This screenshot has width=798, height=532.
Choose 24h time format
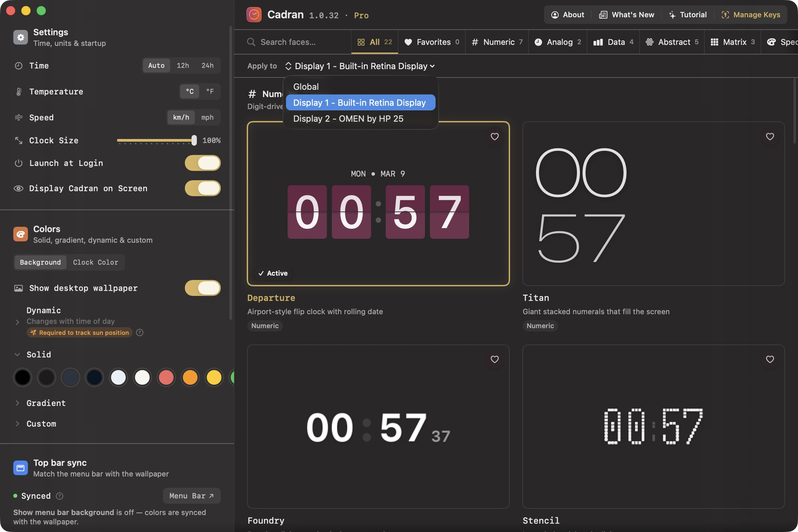pyautogui.click(x=207, y=65)
